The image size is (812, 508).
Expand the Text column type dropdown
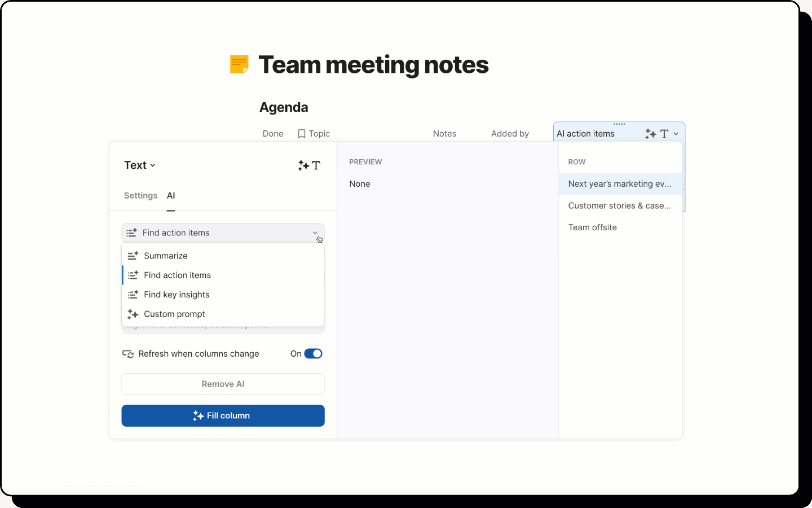pos(140,165)
